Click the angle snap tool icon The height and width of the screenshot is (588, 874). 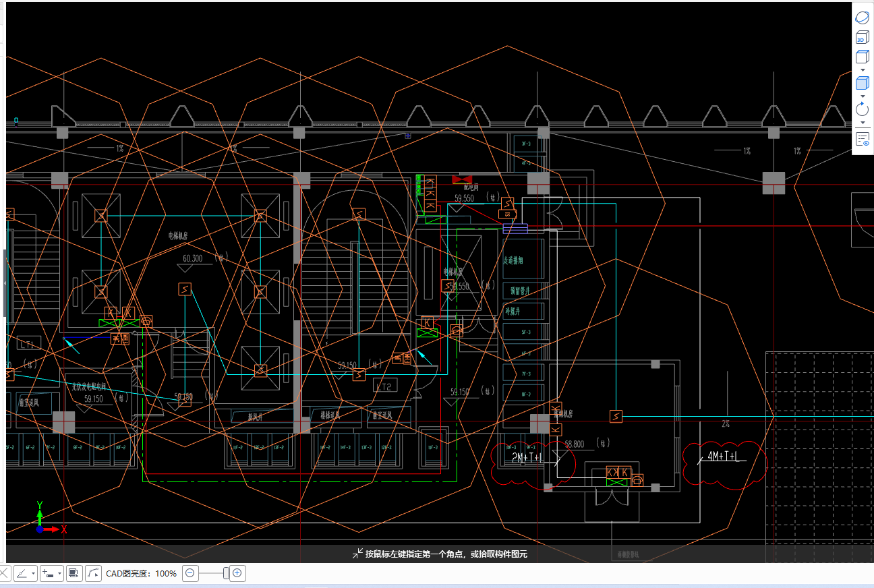pyautogui.click(x=22, y=574)
